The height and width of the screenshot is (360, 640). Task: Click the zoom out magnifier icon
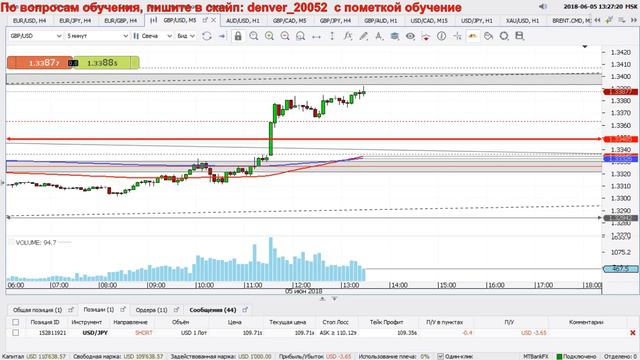[x=253, y=36]
